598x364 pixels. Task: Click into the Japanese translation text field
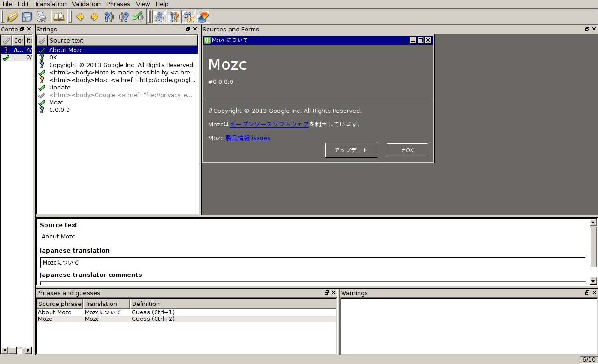[309, 263]
